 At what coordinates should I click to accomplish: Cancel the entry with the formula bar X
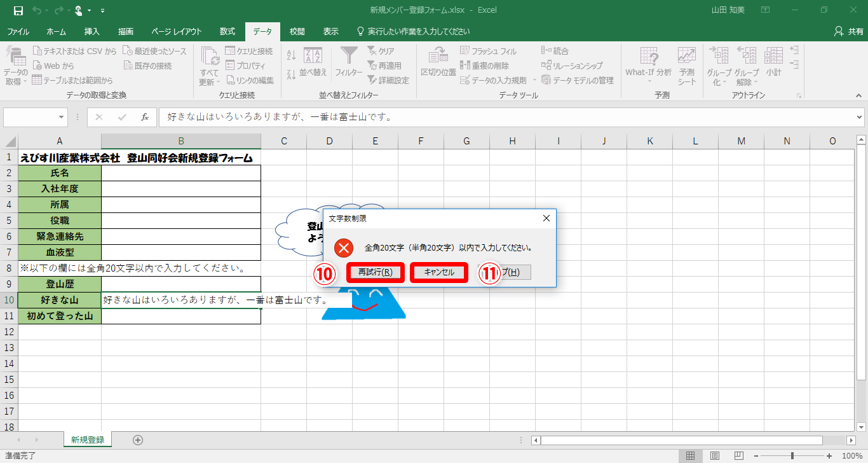99,117
